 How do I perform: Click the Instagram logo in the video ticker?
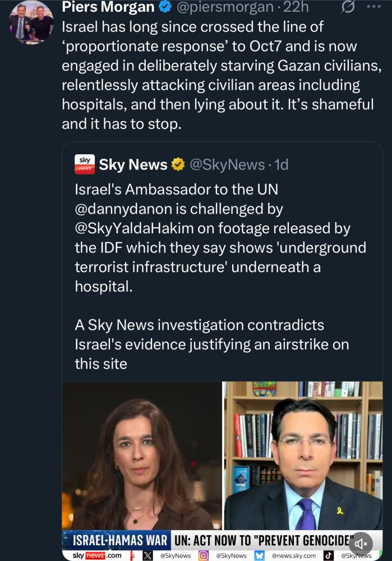coord(204,555)
